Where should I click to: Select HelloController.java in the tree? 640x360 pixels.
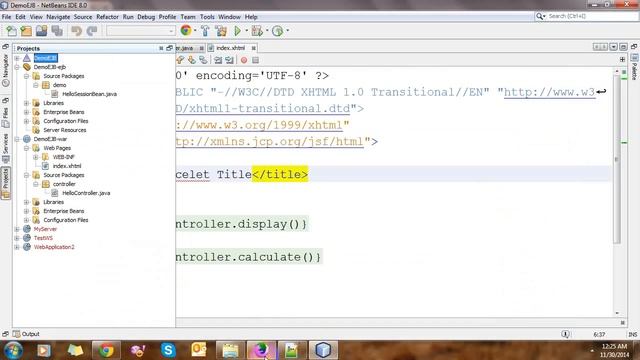[x=86, y=193]
